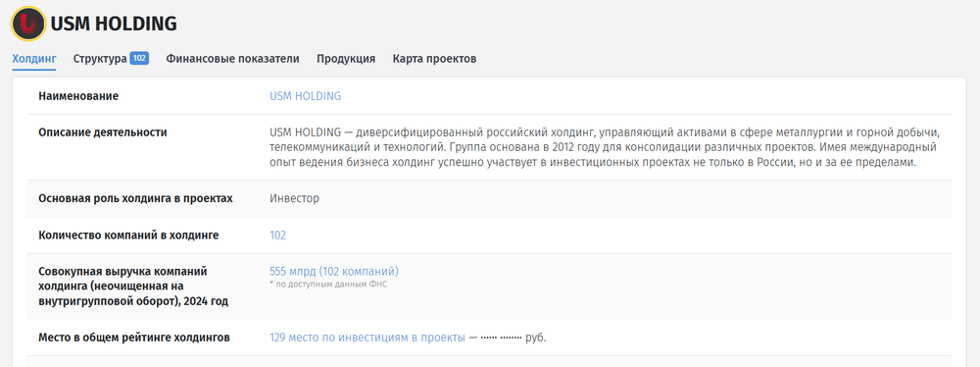The height and width of the screenshot is (367, 980).
Task: Select the Количество компаний в холдинге label
Action: 128,236
